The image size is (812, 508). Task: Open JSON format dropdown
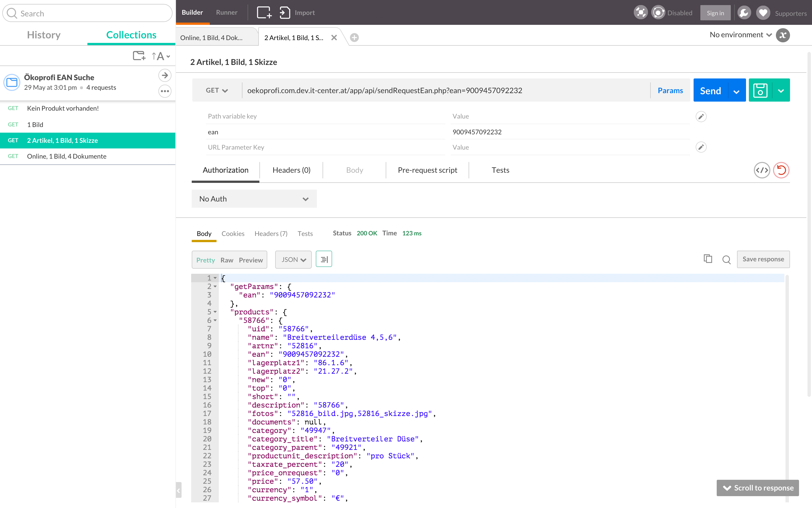pyautogui.click(x=293, y=259)
